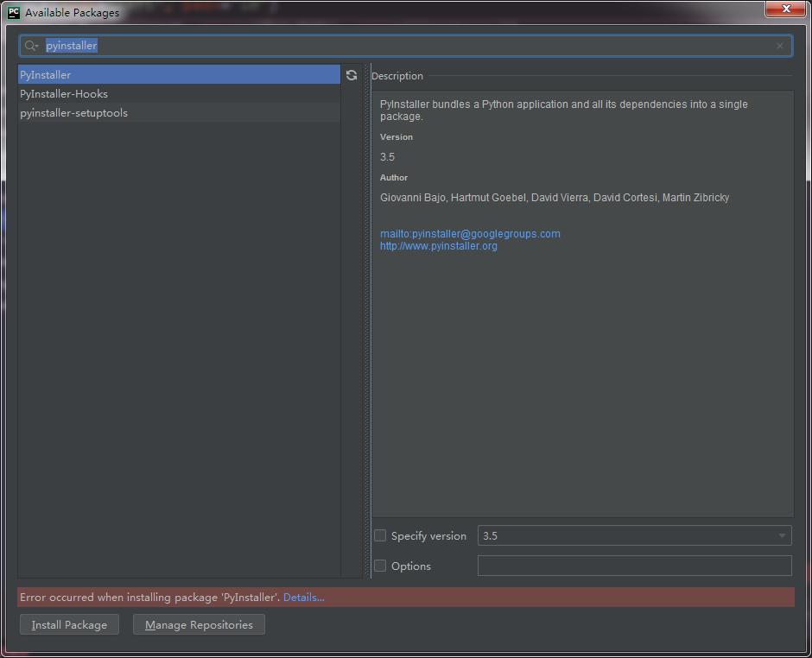Click the author names line
812x658 pixels.
pyautogui.click(x=555, y=197)
